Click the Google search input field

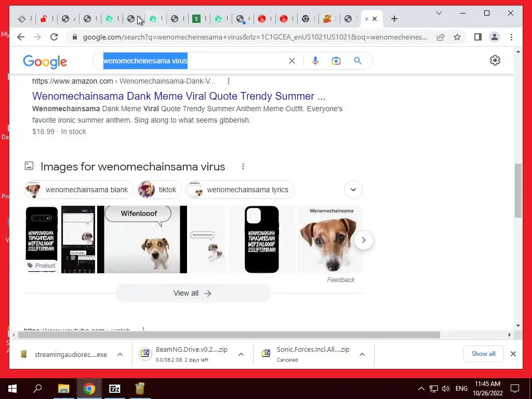[x=193, y=61]
